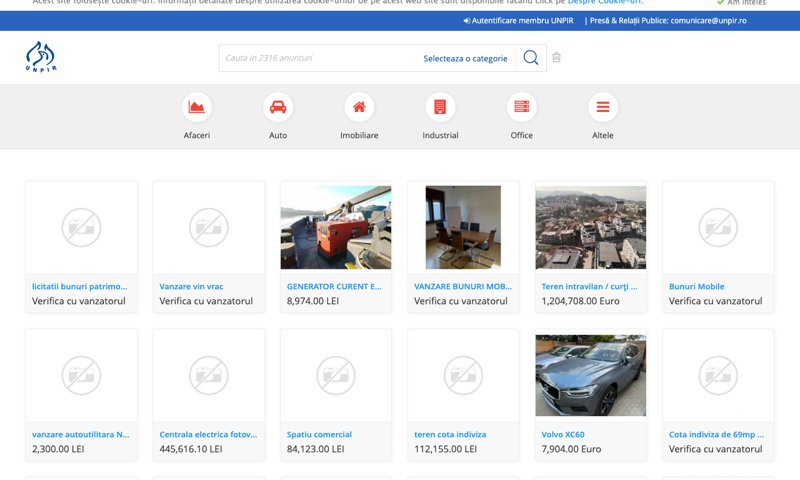The width and height of the screenshot is (800, 480).
Task: Select the Altele label
Action: 603,135
